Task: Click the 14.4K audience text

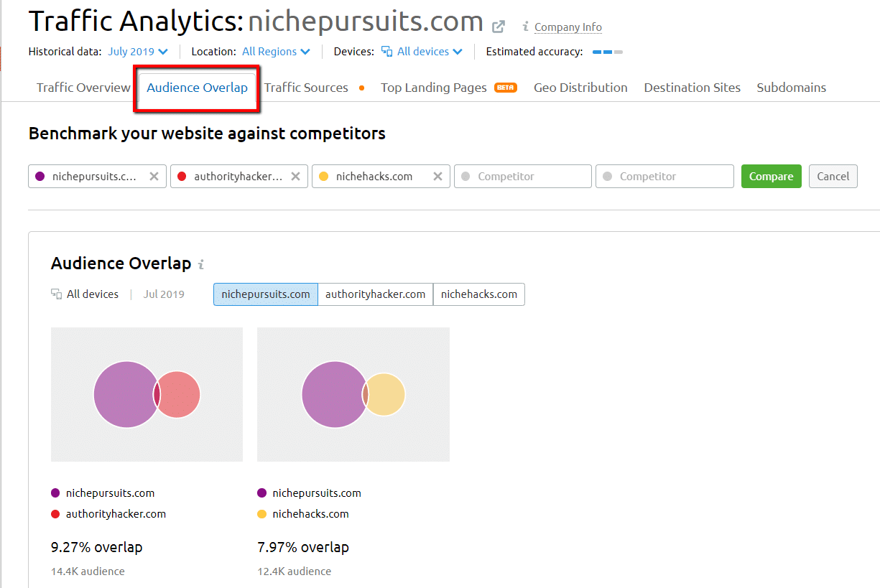Action: [88, 571]
